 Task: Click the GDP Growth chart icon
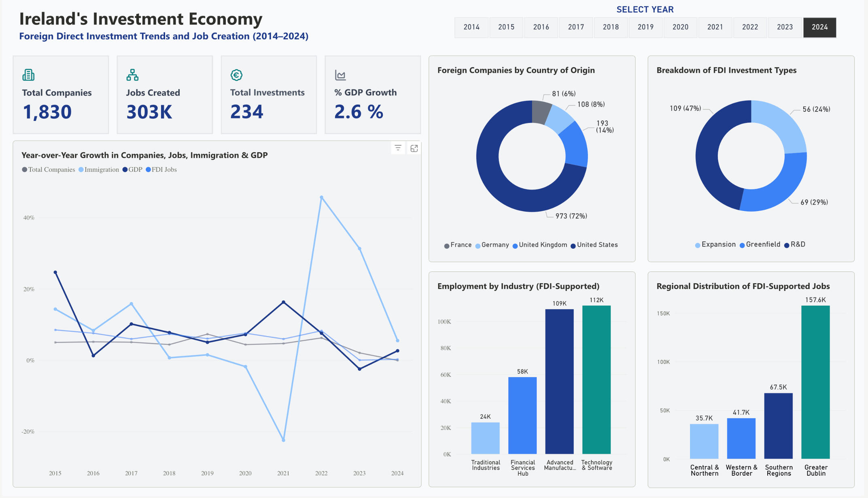(340, 75)
